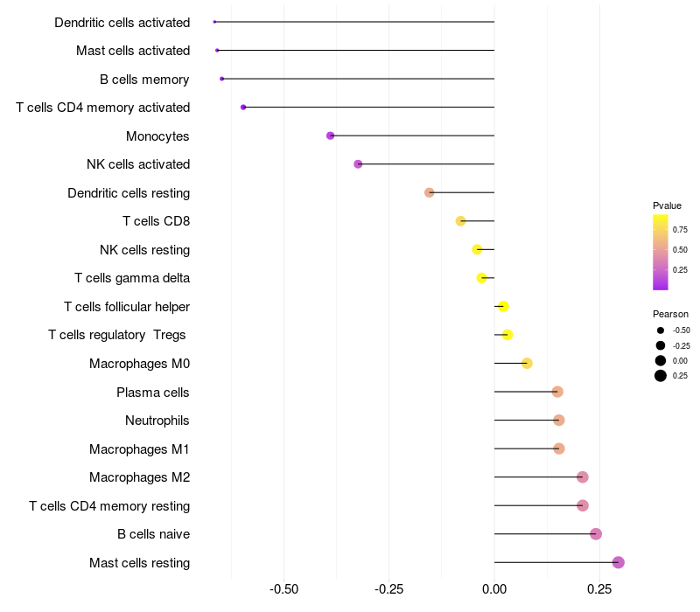Click the -0.25 Pearson legend circle
700x612 pixels.
[661, 345]
